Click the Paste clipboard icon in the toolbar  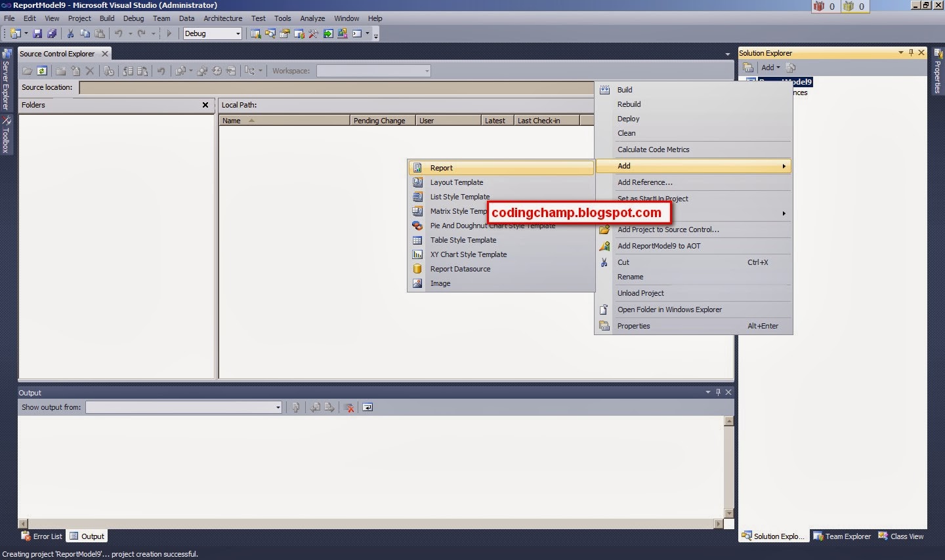coord(100,33)
